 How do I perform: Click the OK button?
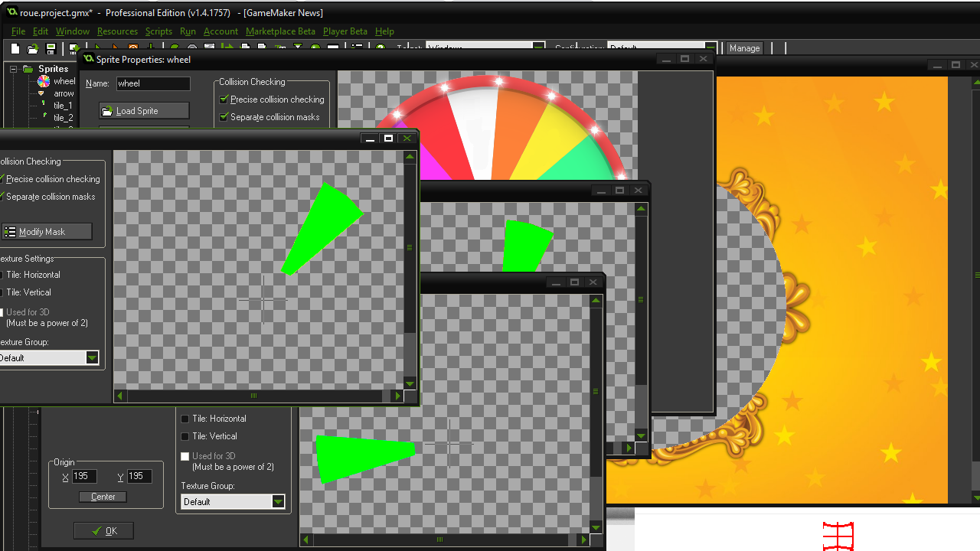103,531
